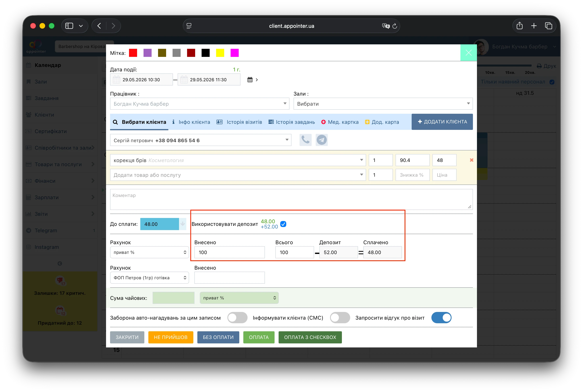The image size is (583, 392).
Task: Click the start date calendar icon
Action: click(x=117, y=80)
